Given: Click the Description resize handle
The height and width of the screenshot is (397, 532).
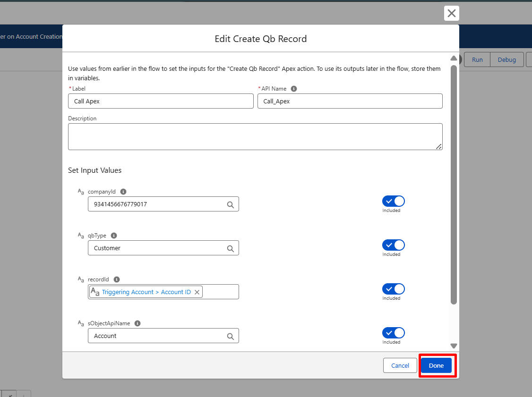Looking at the screenshot, I should 439,146.
